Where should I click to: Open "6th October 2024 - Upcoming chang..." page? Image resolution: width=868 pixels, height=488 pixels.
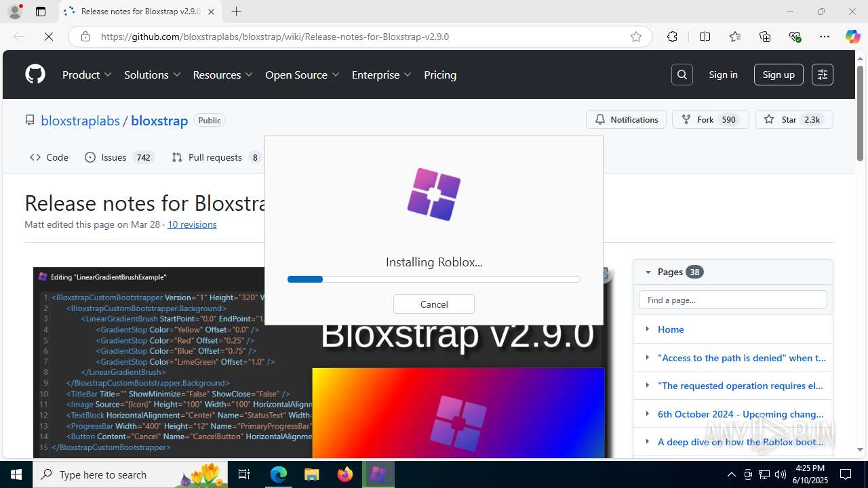(x=741, y=414)
